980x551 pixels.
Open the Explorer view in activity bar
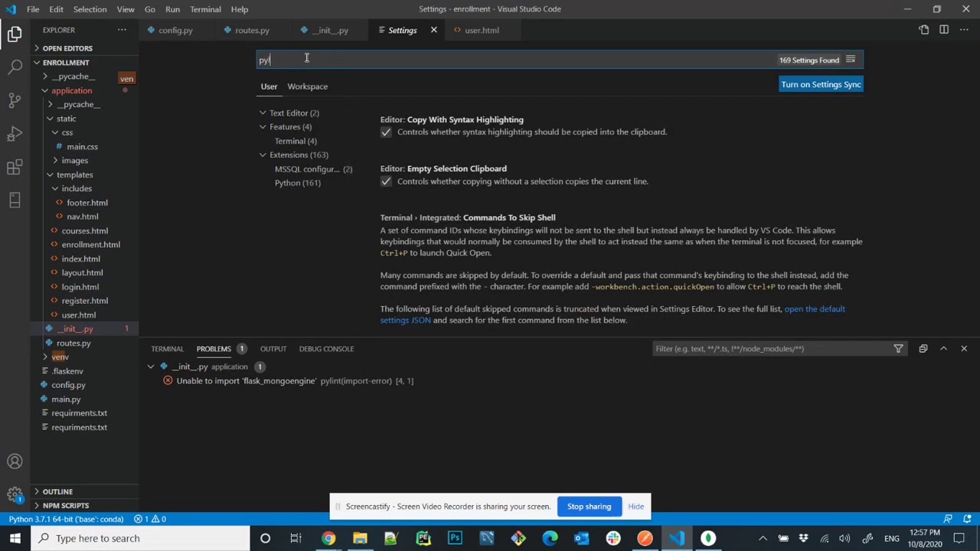coord(15,34)
